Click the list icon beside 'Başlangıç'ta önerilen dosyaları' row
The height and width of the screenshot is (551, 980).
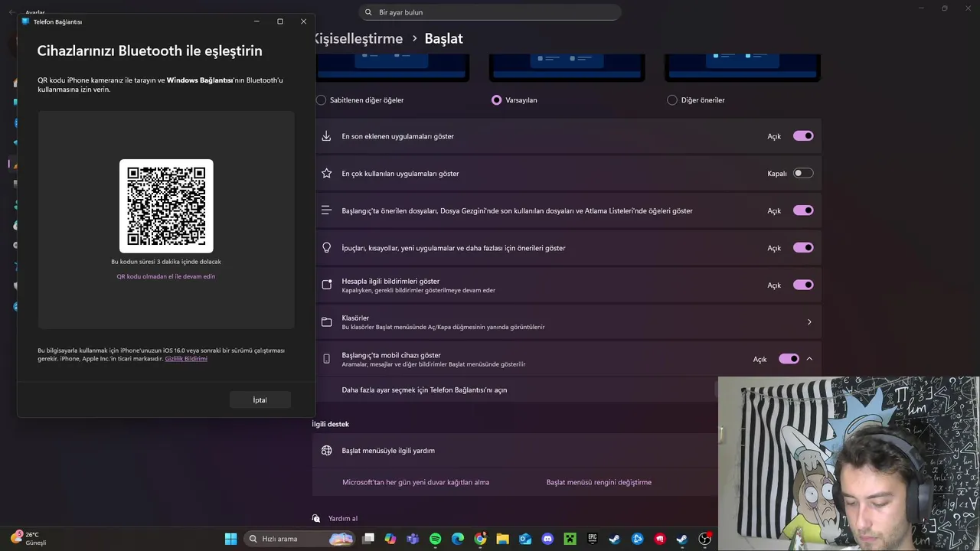[326, 210]
